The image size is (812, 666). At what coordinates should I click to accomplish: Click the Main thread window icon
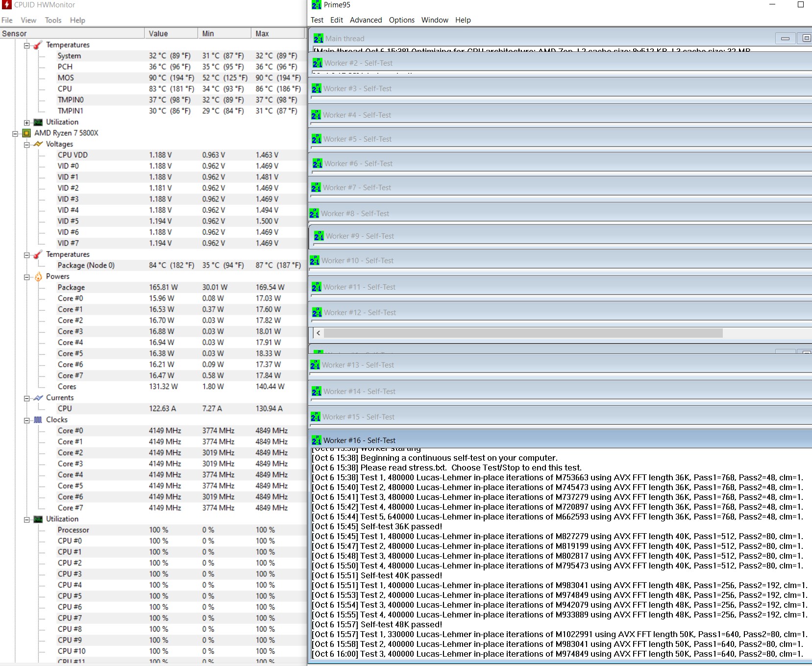coord(319,38)
